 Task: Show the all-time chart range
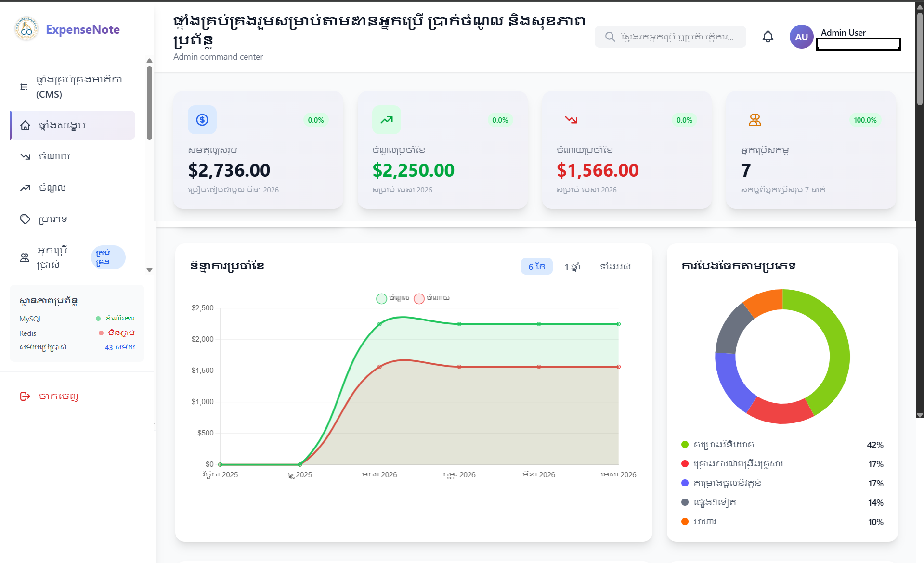coord(615,266)
